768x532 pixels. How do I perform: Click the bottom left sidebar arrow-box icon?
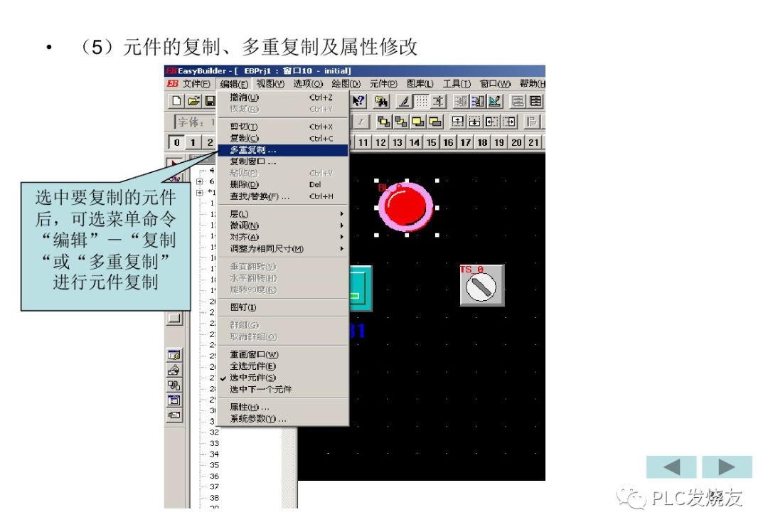(174, 415)
